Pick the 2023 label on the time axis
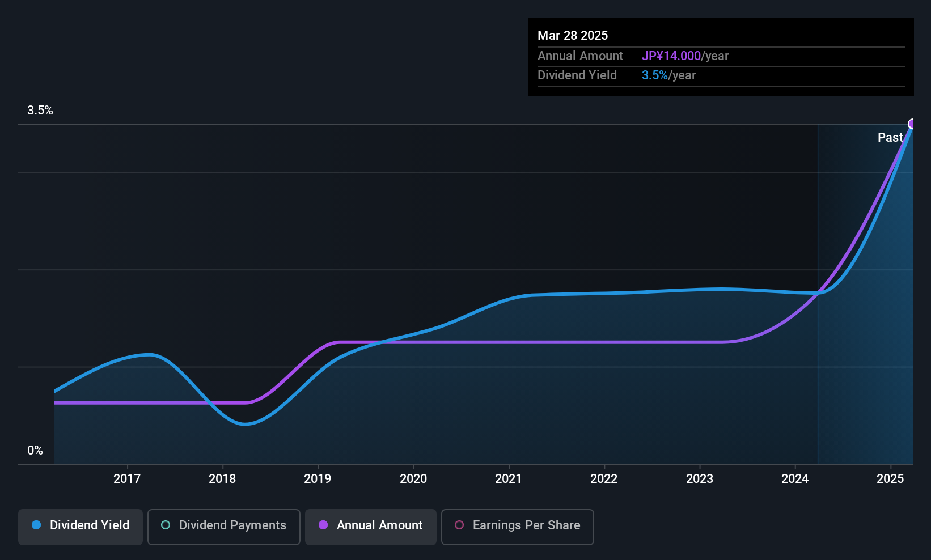 [x=700, y=478]
